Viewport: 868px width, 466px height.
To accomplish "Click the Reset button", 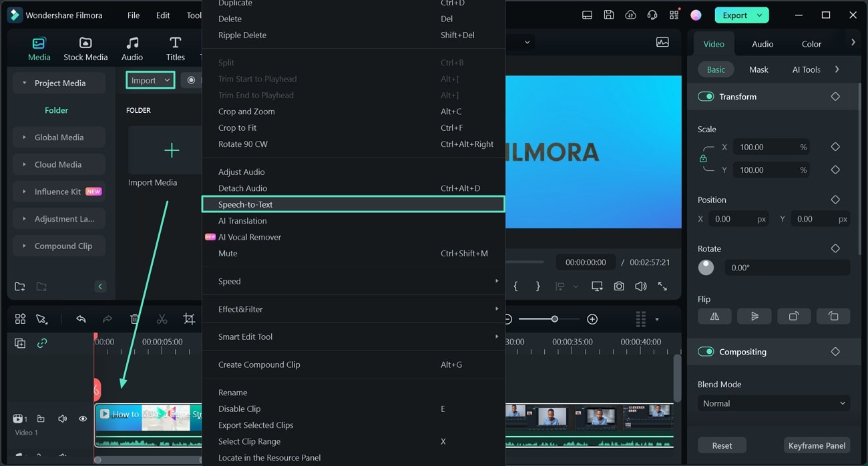I will pyautogui.click(x=722, y=445).
